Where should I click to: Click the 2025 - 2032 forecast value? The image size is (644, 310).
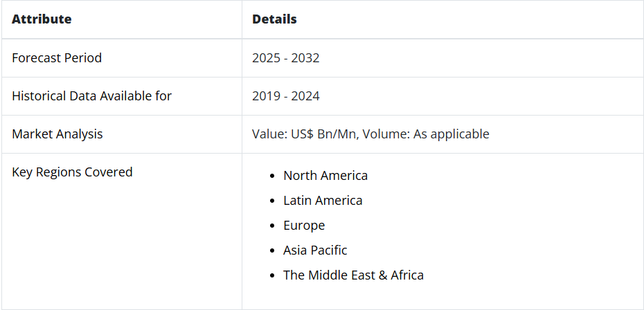pyautogui.click(x=286, y=58)
